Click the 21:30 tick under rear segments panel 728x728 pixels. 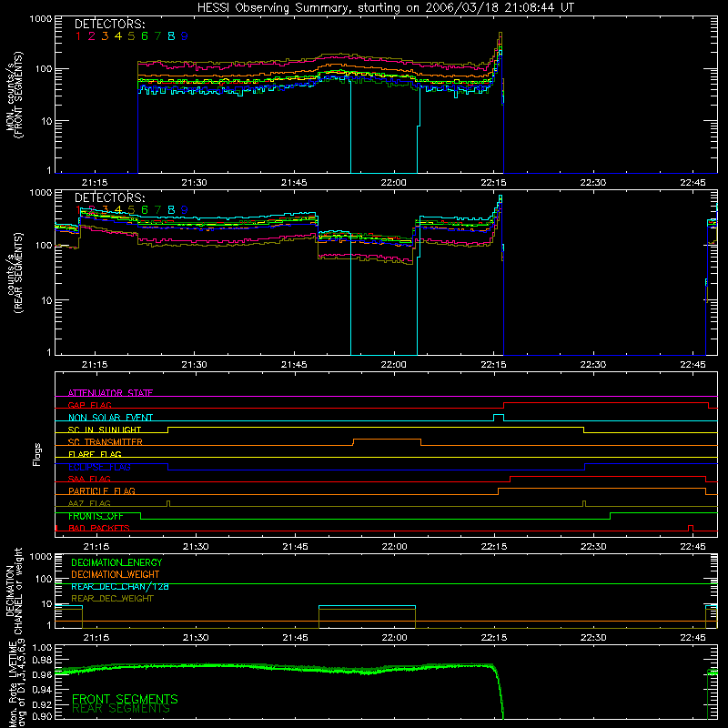point(194,365)
